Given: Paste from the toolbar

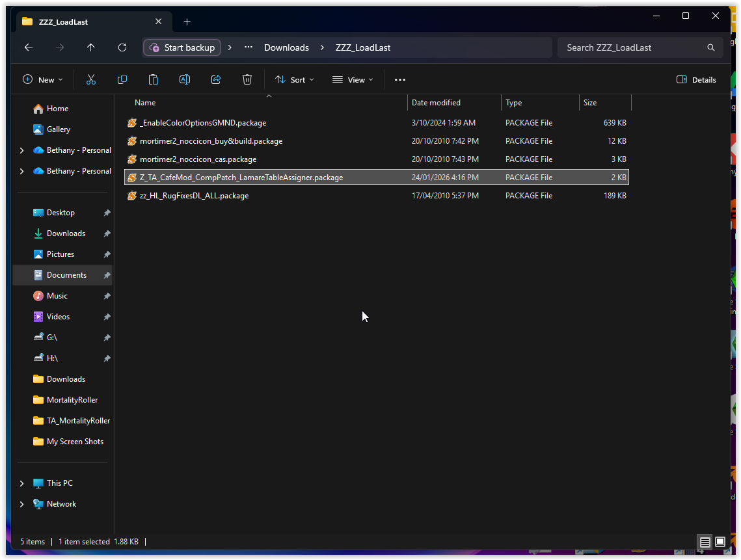Looking at the screenshot, I should 154,79.
